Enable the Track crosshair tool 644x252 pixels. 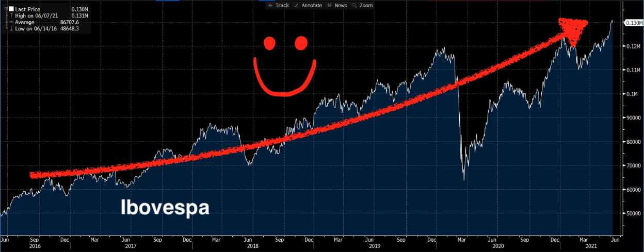278,5
